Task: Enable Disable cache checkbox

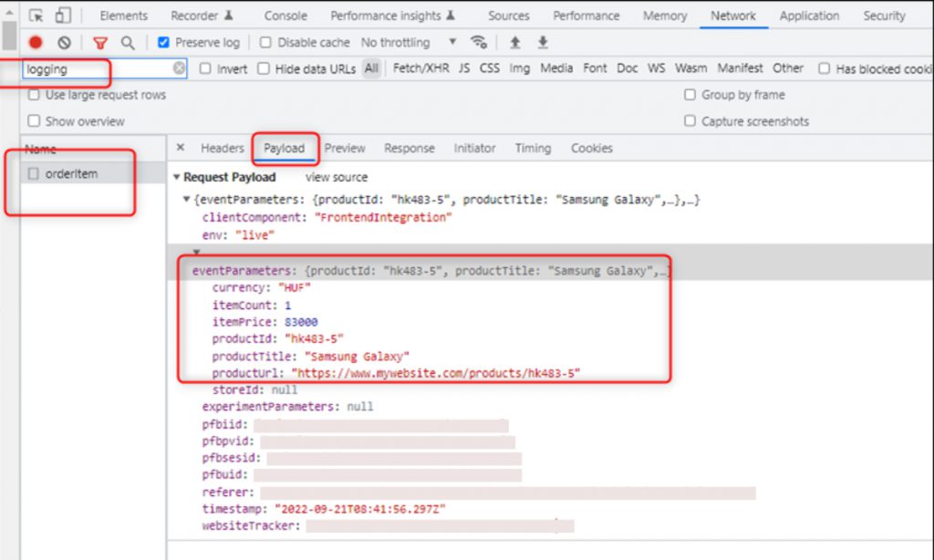Action: pyautogui.click(x=265, y=42)
